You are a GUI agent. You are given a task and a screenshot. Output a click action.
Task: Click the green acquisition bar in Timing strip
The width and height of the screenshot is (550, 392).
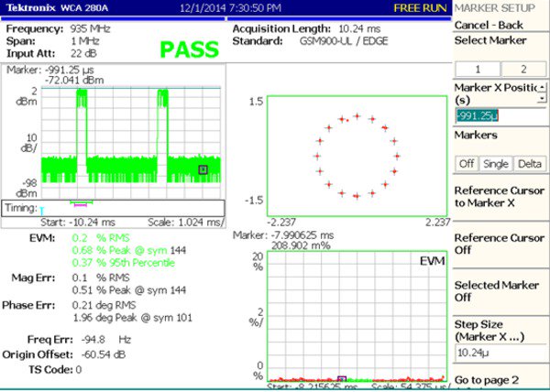click(x=82, y=203)
